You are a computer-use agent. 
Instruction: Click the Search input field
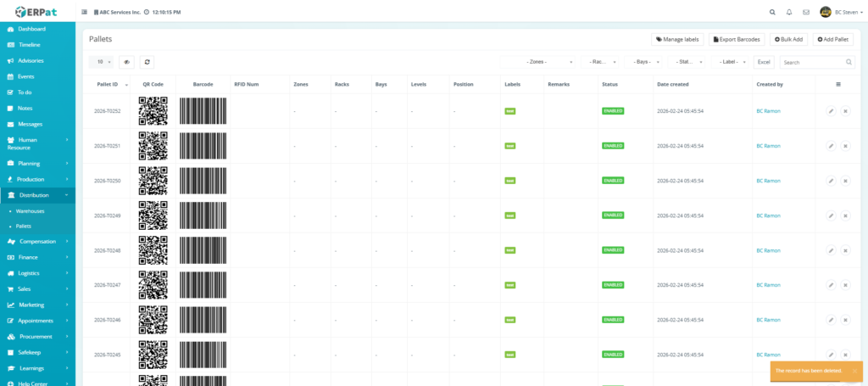tap(816, 62)
